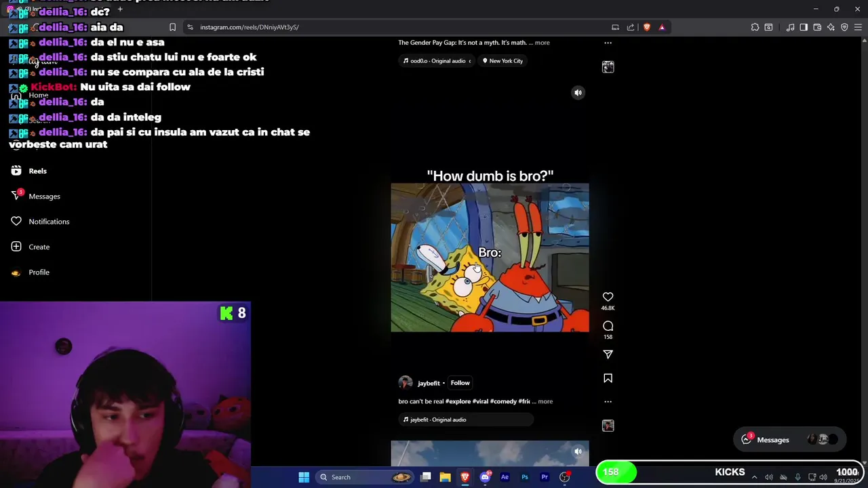Toggle Brave sidebar panel
The width and height of the screenshot is (868, 488).
click(x=804, y=27)
